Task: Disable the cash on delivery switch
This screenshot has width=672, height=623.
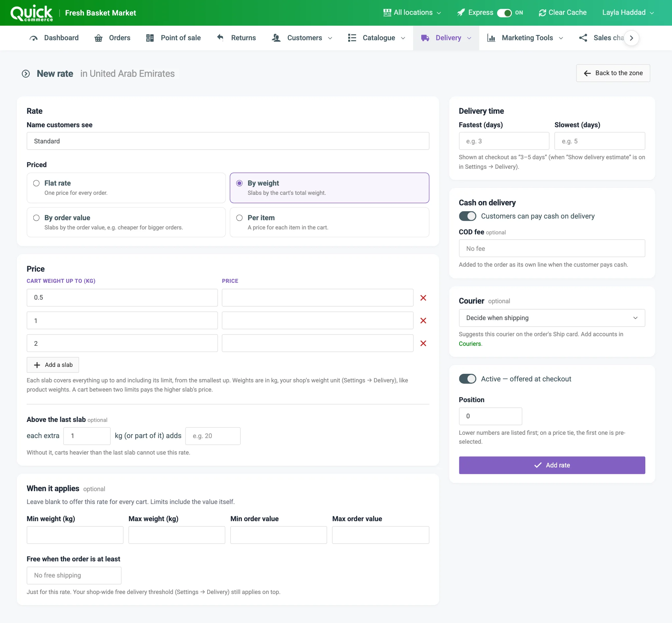Action: [467, 216]
